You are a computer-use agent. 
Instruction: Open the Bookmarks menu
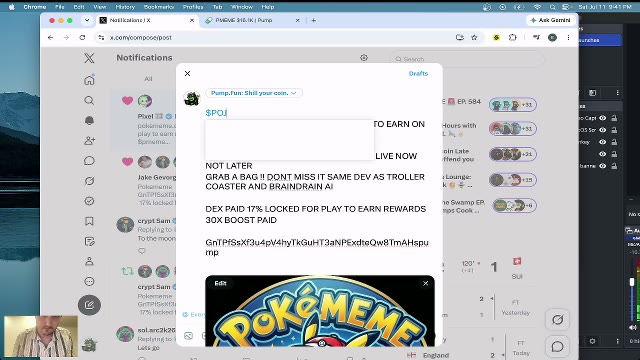(159, 7)
